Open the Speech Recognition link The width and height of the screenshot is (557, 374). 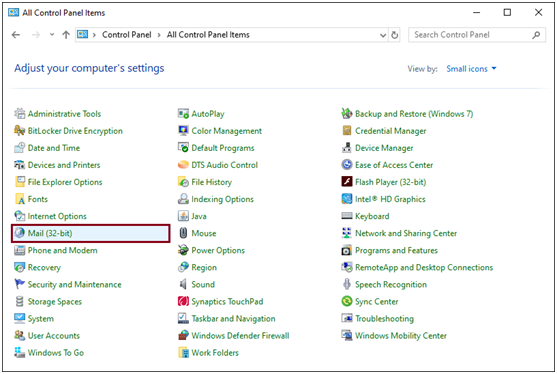391,284
